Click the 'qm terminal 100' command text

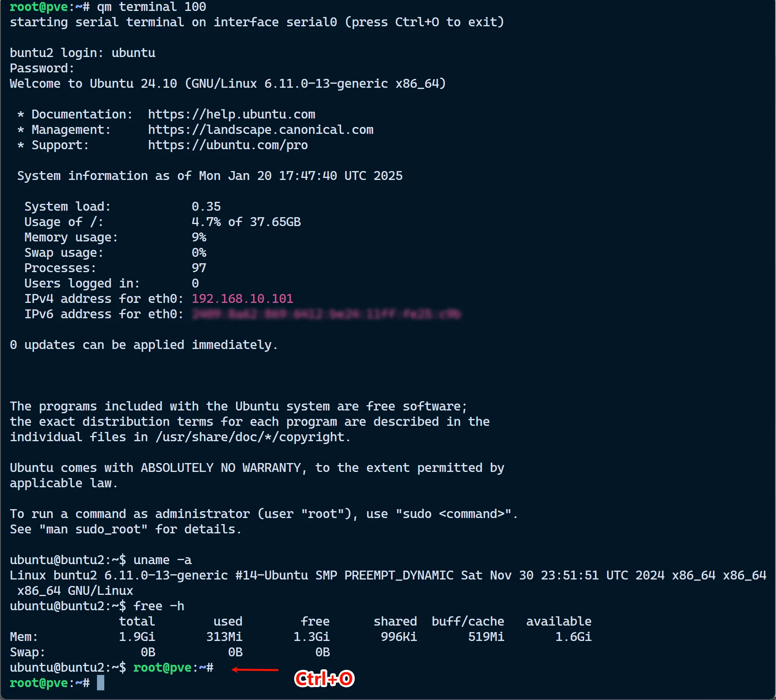[152, 7]
